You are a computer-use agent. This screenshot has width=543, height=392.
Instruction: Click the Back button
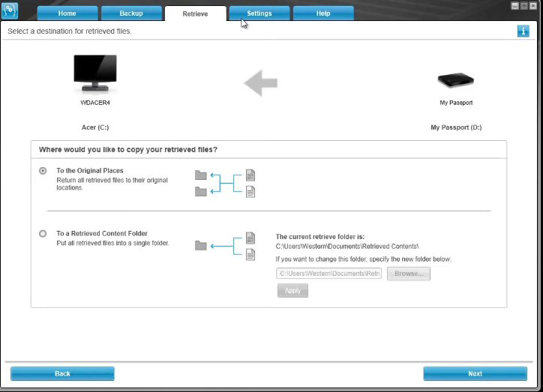pos(62,374)
